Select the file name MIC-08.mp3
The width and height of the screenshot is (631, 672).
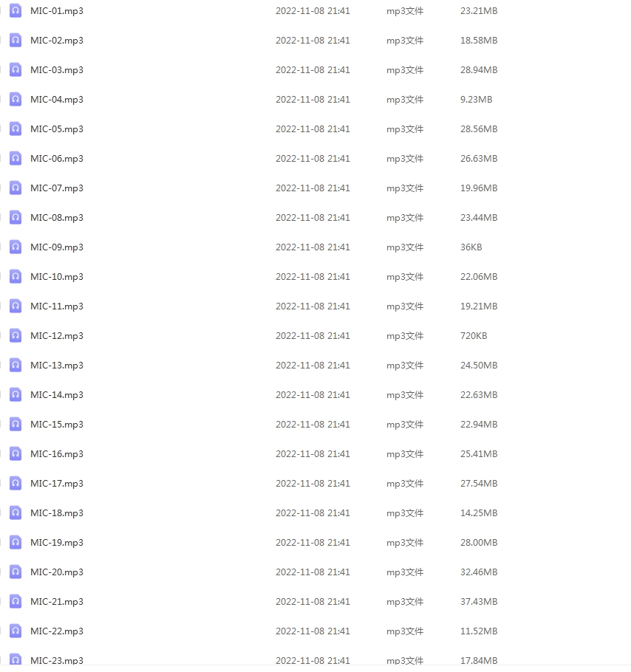click(x=57, y=218)
